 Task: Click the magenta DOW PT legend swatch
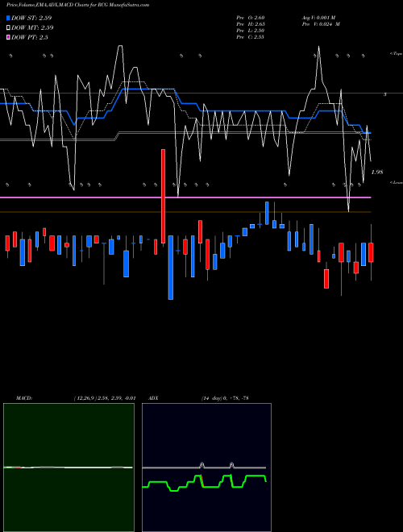click(x=9, y=37)
